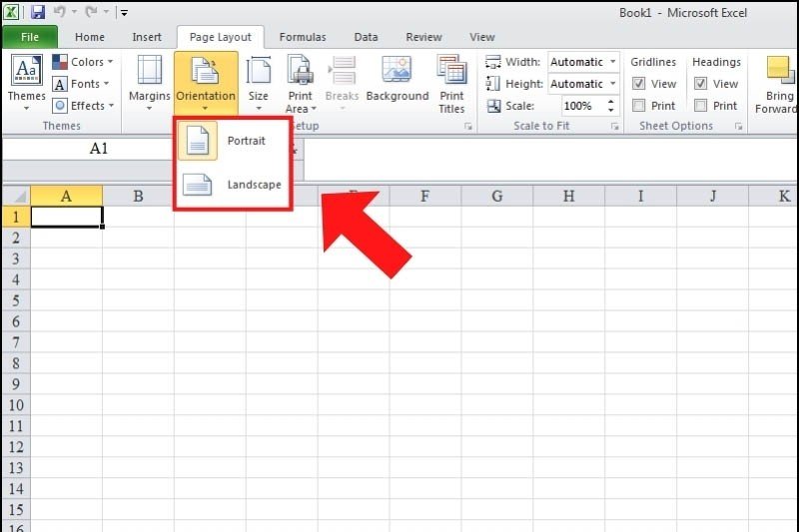Screen dimensions: 799x532
Task: Click the Save icon in quick access toolbar
Action: (38, 12)
